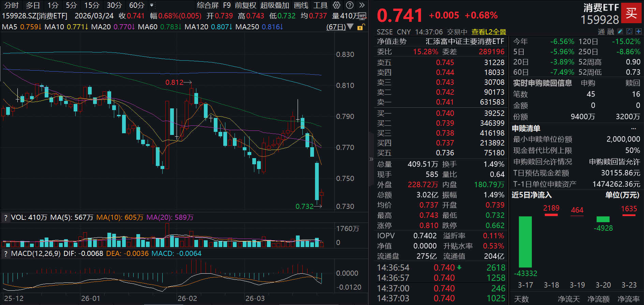Toggle the 超级叠加 overlay option

(274, 5)
